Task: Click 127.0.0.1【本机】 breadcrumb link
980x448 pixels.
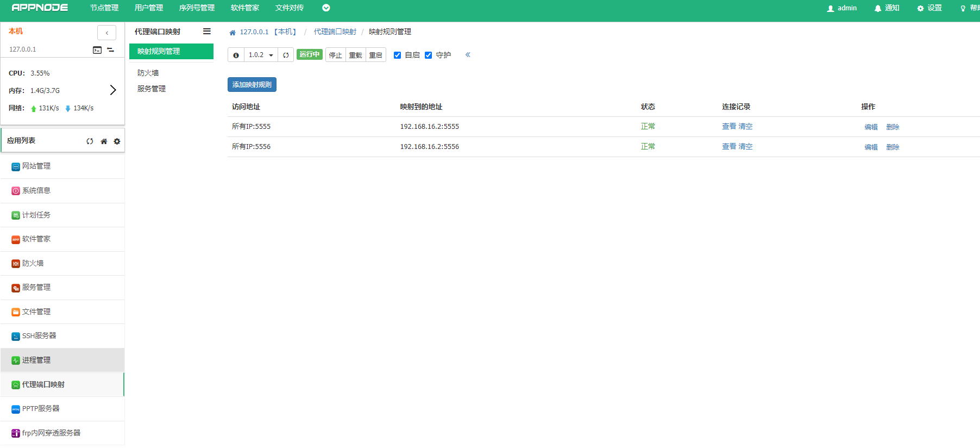Action: coord(269,32)
